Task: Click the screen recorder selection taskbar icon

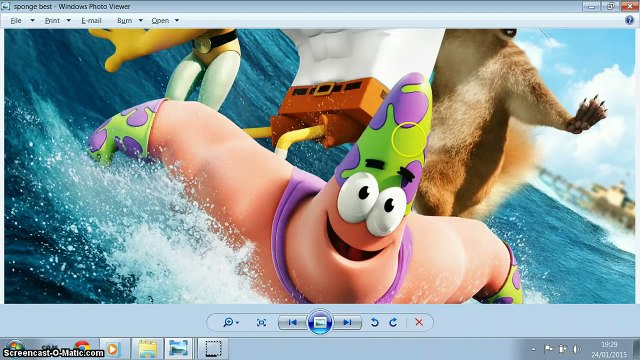Action: pos(213,349)
